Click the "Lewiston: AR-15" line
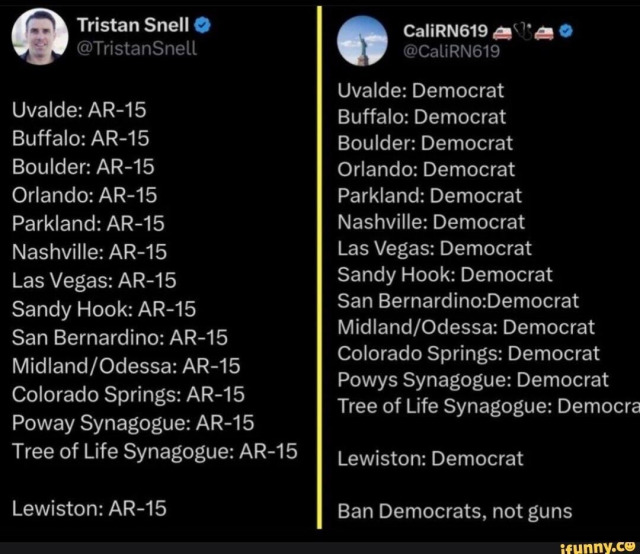 coord(89,508)
